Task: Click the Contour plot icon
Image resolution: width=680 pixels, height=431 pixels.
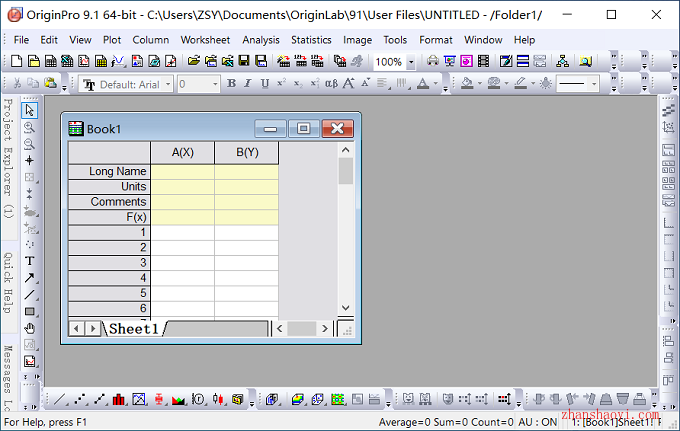Action: 337,399
